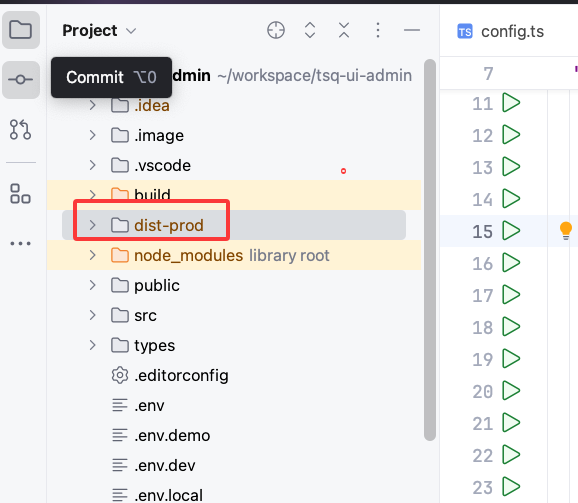Click the Project panel vertical scrollbar

coord(430,250)
